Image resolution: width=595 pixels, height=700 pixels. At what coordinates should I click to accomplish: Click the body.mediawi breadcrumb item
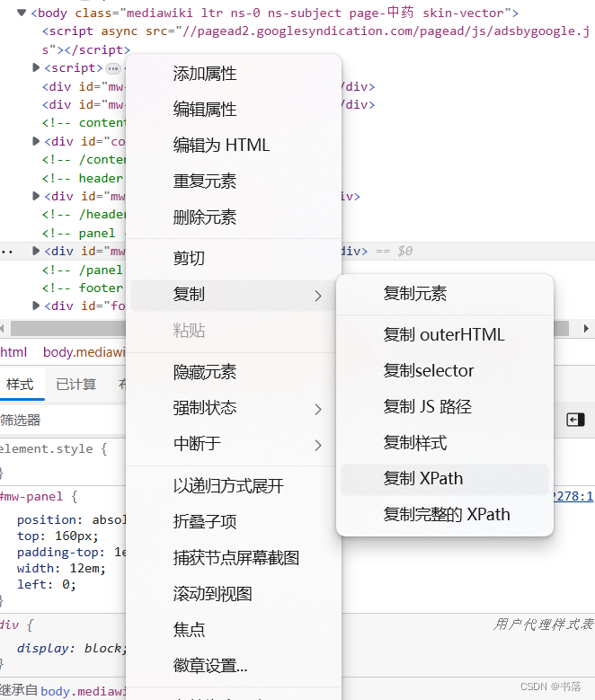click(84, 352)
